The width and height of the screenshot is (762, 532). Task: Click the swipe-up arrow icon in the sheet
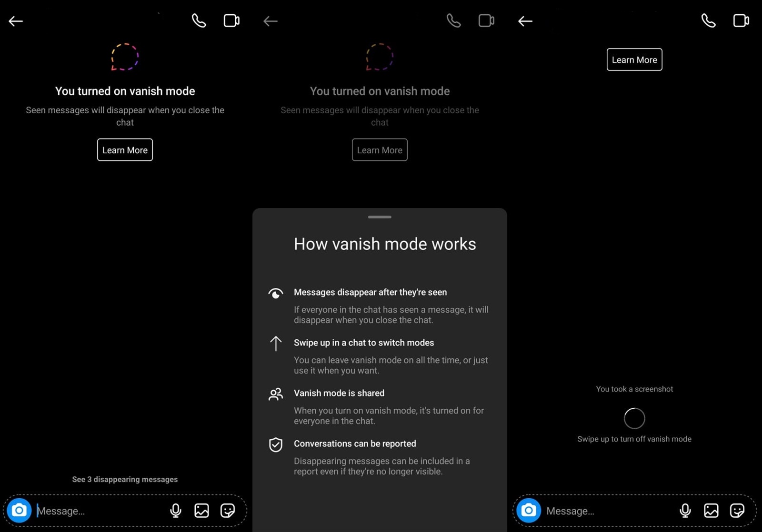(x=275, y=344)
